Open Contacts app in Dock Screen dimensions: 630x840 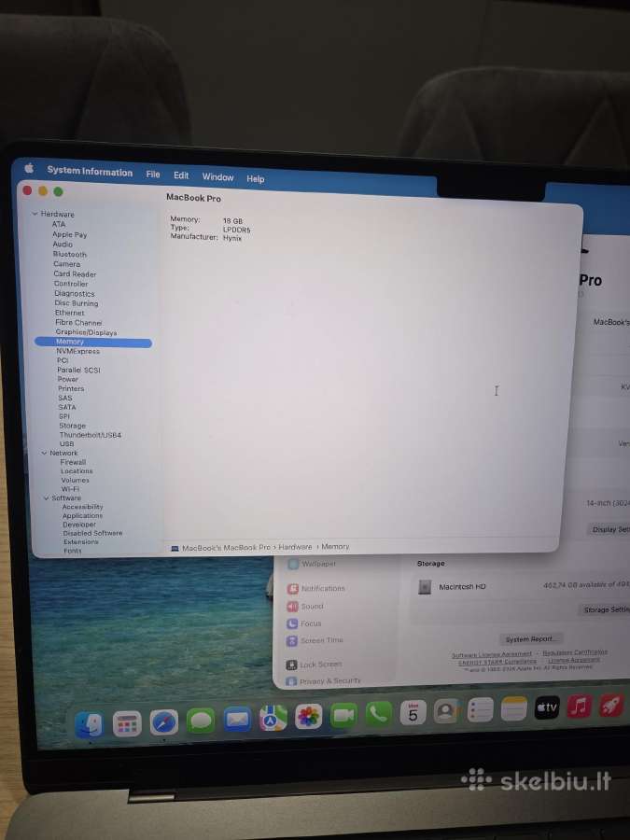click(446, 711)
